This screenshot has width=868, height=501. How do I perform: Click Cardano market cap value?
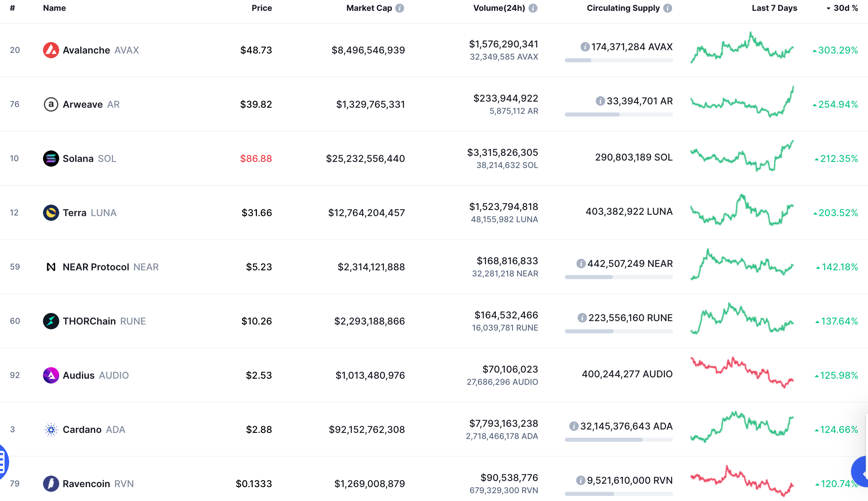tap(367, 430)
